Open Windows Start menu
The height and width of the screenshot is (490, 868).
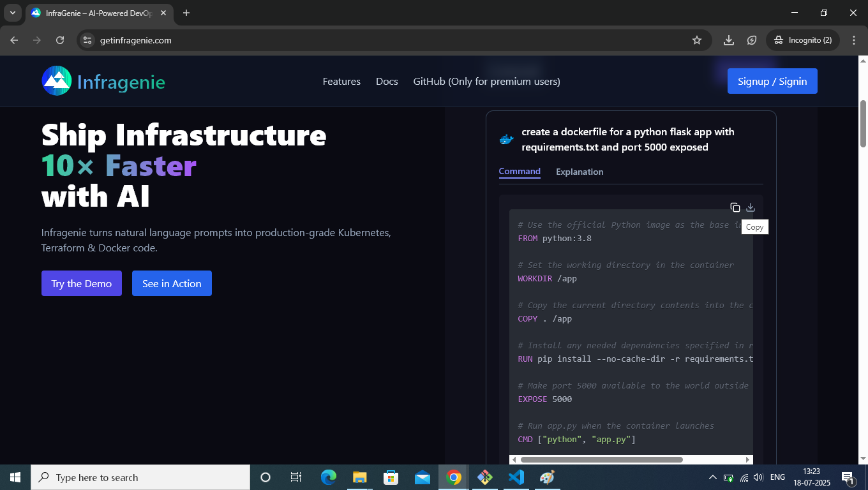pyautogui.click(x=15, y=477)
